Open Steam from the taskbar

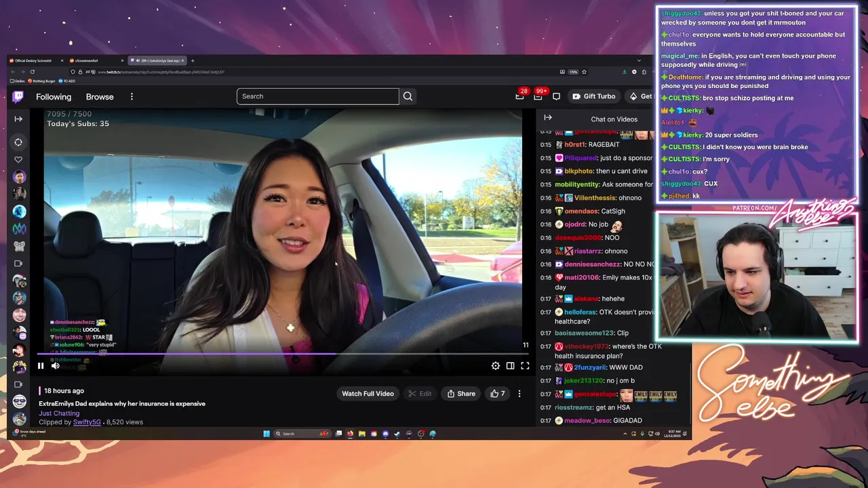[397, 434]
